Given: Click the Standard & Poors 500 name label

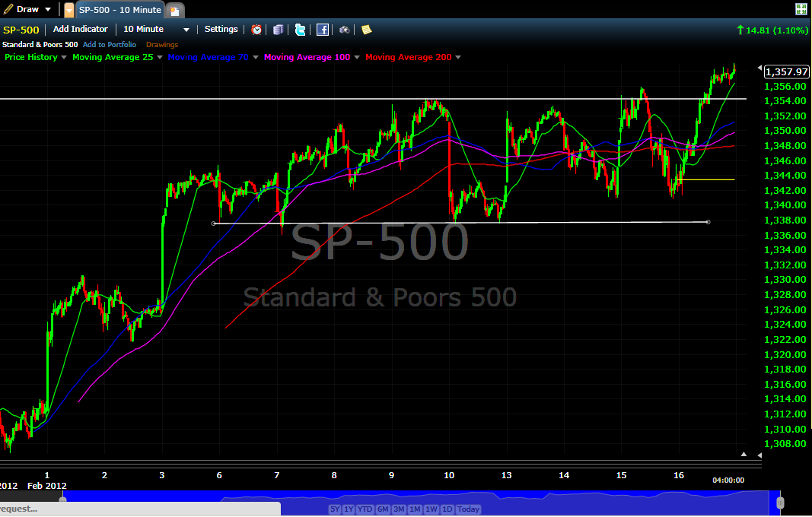Looking at the screenshot, I should pos(40,45).
